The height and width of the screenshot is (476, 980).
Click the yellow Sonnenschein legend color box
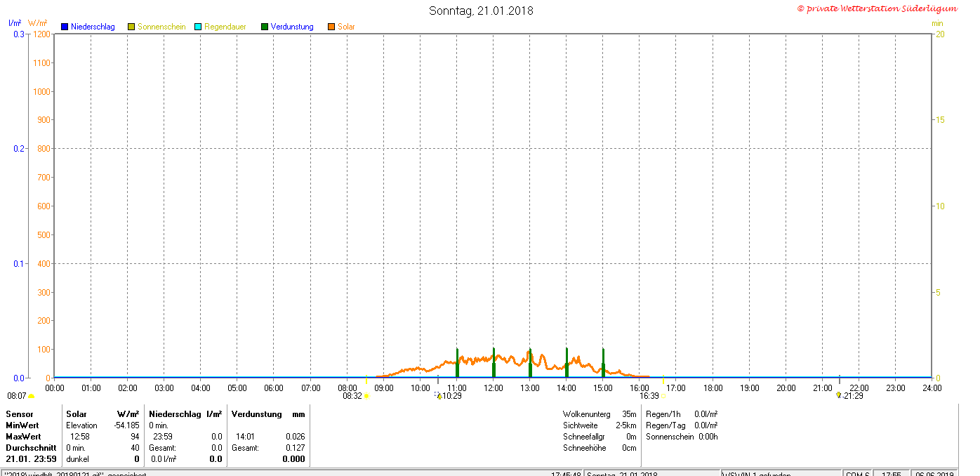pyautogui.click(x=131, y=27)
